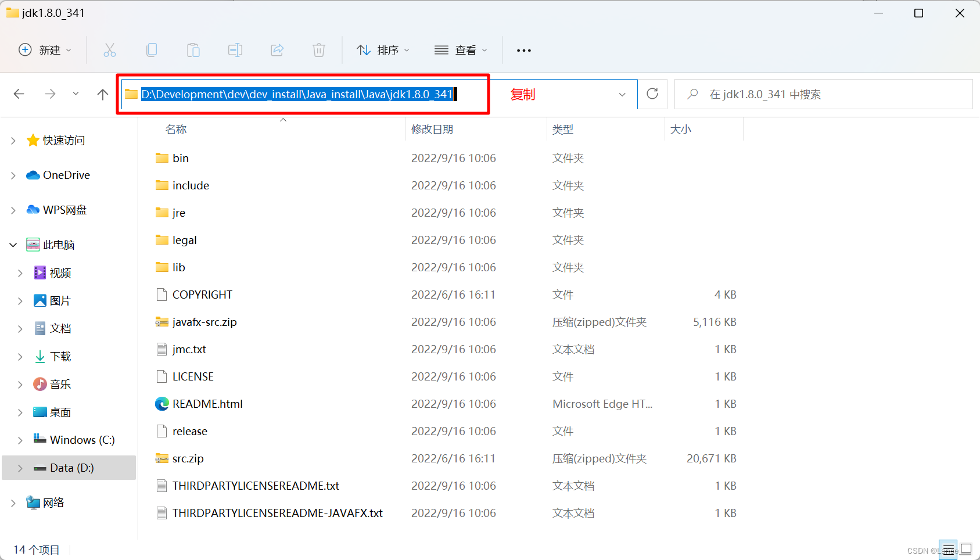Select the javafx-src.zip archive icon
The width and height of the screenshot is (980, 560).
tap(162, 322)
